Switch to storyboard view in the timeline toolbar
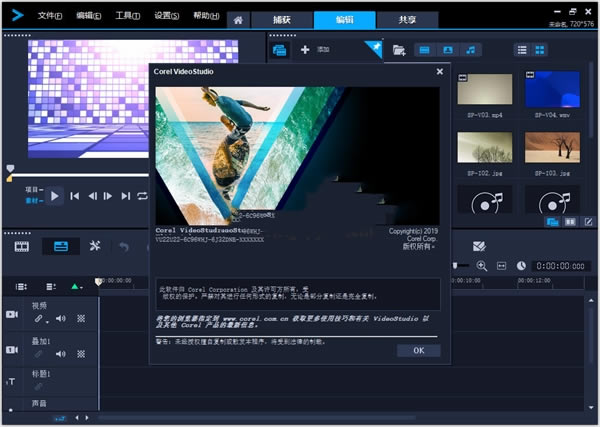This screenshot has width=600, height=427. (x=22, y=245)
